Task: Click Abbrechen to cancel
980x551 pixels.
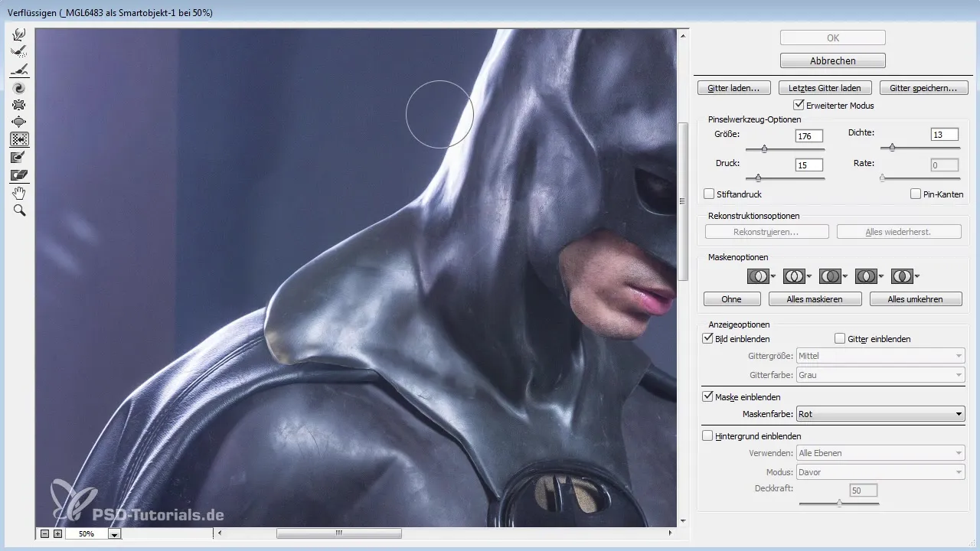Action: click(x=833, y=60)
